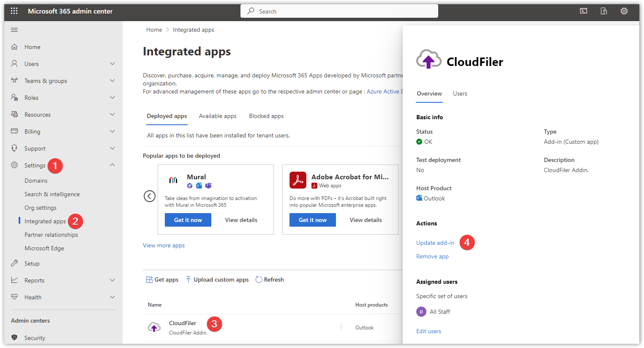Image resolution: width=644 pixels, height=348 pixels.
Task: Click Get it now for Mural
Action: [188, 220]
